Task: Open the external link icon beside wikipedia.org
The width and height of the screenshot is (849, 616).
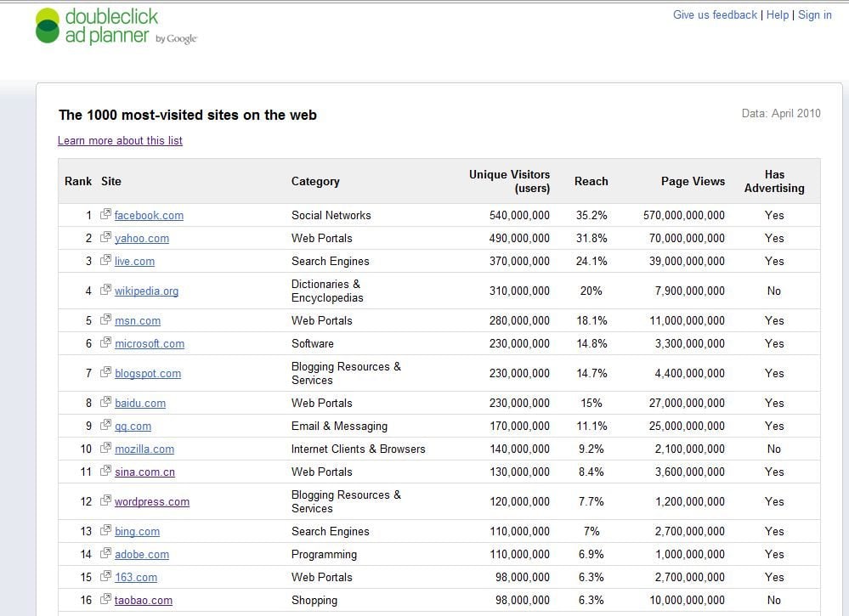Action: (106, 291)
